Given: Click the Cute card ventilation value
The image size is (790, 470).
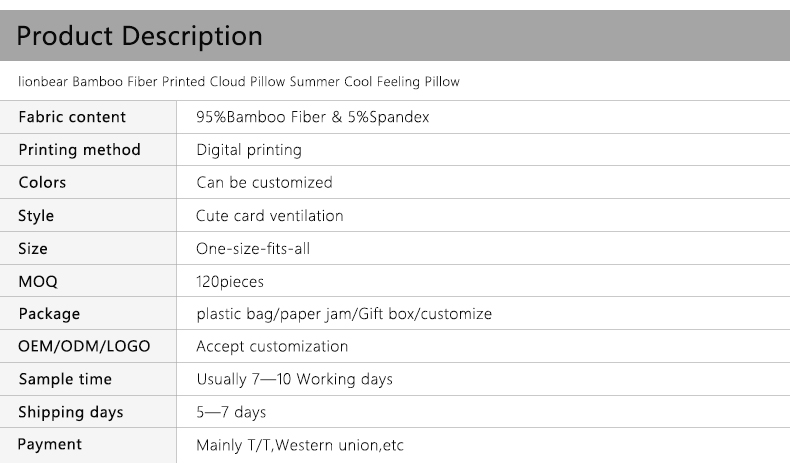Looking at the screenshot, I should click(x=270, y=216).
